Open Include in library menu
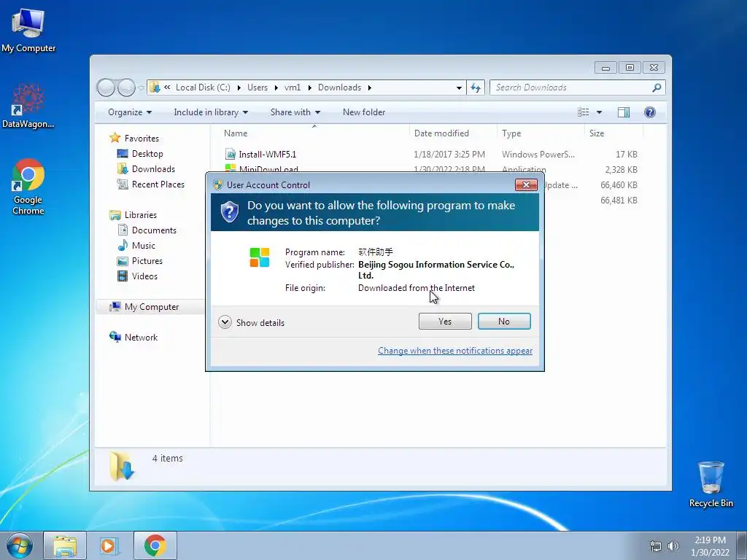This screenshot has width=747, height=560. coord(211,112)
